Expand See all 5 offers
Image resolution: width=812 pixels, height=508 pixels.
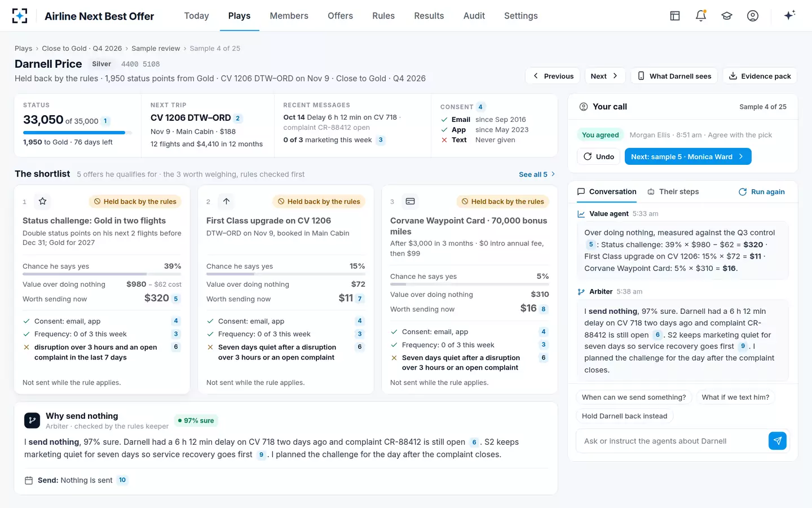click(537, 174)
